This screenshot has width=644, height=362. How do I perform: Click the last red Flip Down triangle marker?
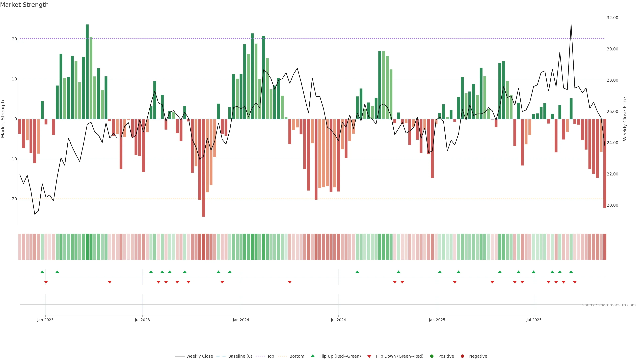tap(575, 282)
